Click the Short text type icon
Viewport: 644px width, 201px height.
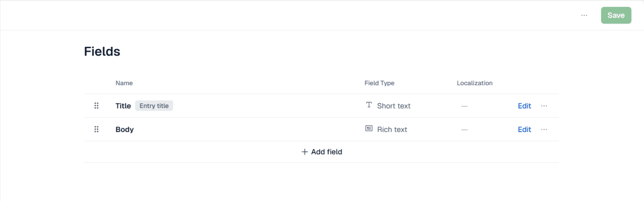click(369, 105)
